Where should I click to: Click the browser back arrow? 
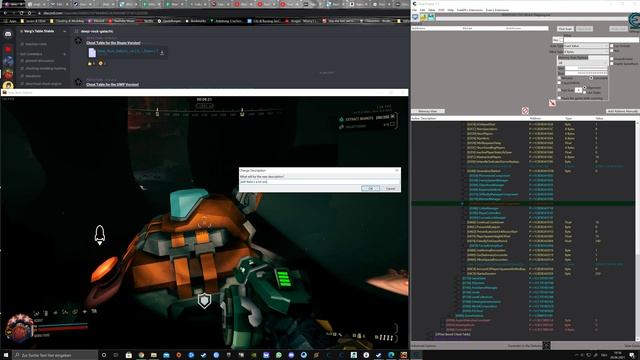5,13
